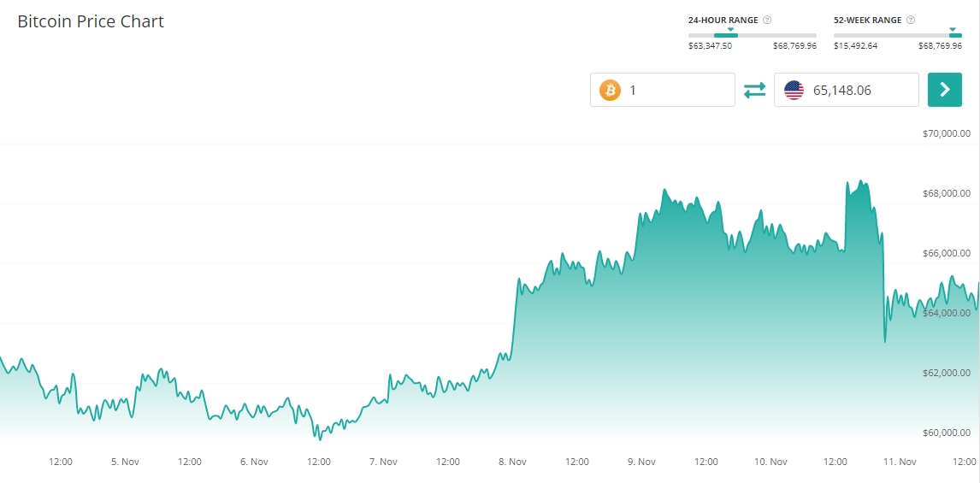This screenshot has width=980, height=483.
Task: Click the $70,000.00 price axis label
Action: [947, 133]
